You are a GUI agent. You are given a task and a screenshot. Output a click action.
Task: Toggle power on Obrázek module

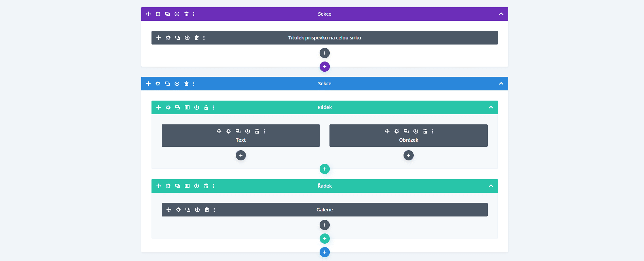pyautogui.click(x=416, y=131)
